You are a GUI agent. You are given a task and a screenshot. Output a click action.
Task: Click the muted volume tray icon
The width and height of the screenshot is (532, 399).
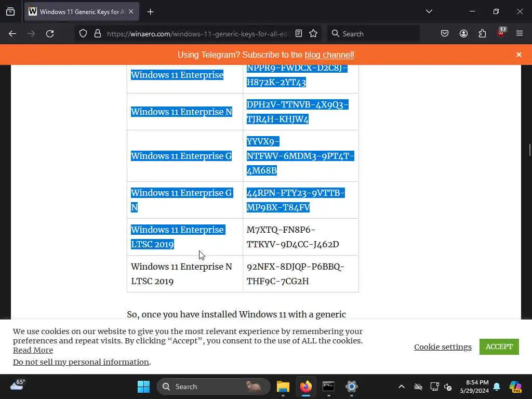[448, 387]
